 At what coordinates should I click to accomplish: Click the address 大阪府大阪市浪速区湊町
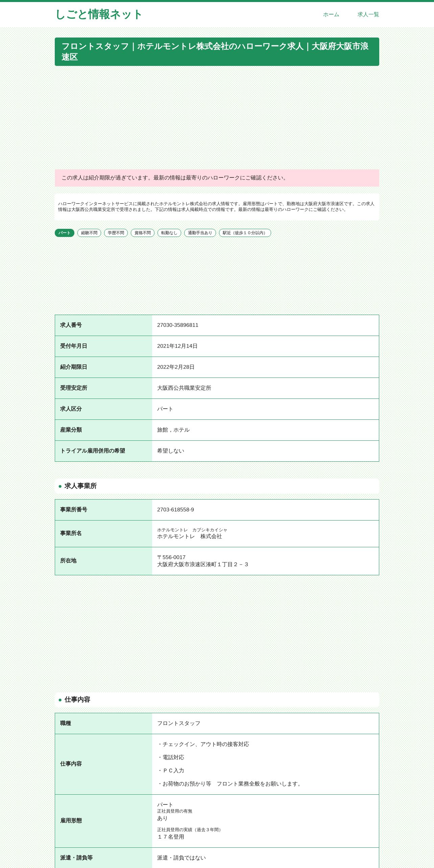[x=202, y=564]
